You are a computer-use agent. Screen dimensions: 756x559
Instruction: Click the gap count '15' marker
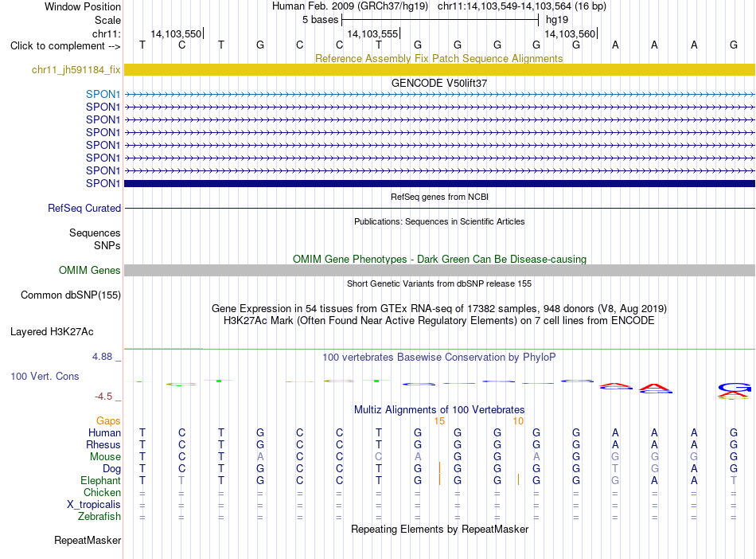pyautogui.click(x=439, y=421)
